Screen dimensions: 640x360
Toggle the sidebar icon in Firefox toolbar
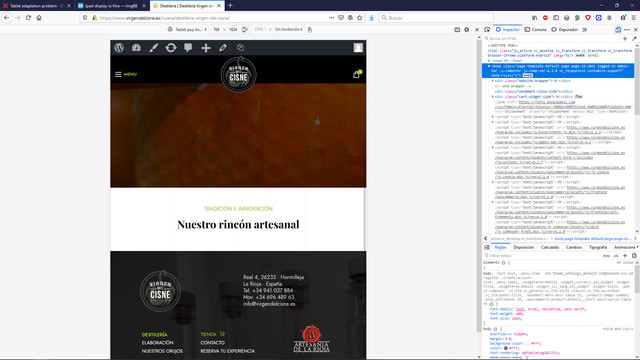pyautogui.click(x=556, y=18)
